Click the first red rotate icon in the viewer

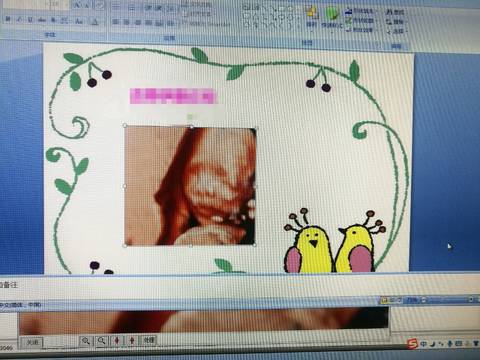117,340
